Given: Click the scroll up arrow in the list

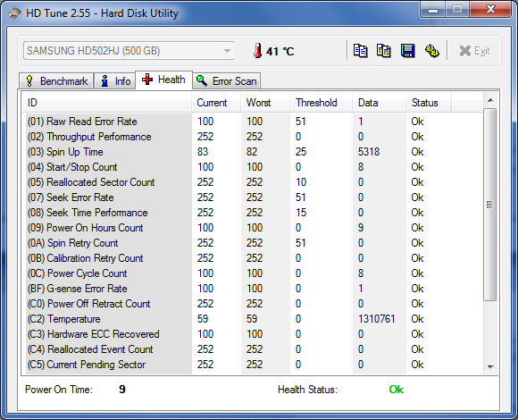Looking at the screenshot, I should coord(490,100).
